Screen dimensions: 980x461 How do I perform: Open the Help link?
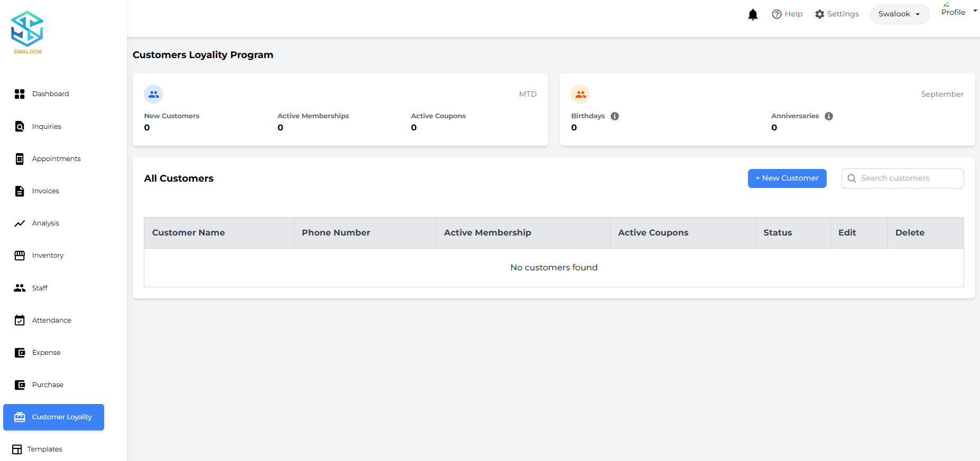pyautogui.click(x=787, y=14)
